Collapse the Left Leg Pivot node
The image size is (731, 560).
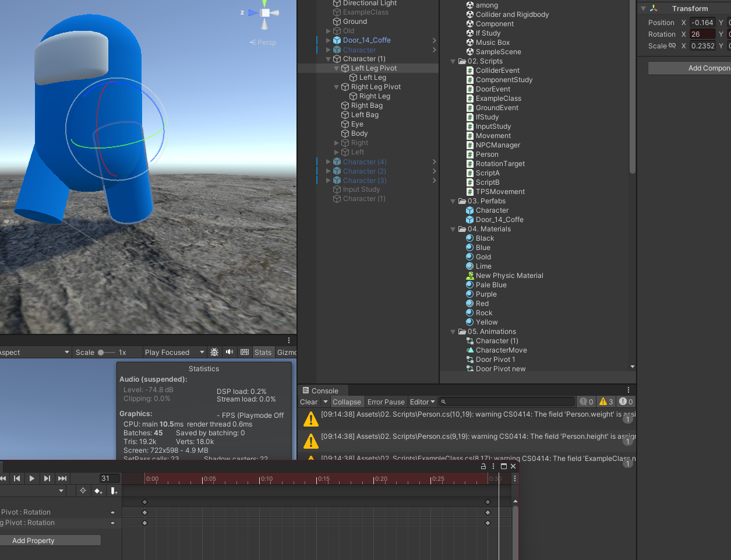point(337,68)
